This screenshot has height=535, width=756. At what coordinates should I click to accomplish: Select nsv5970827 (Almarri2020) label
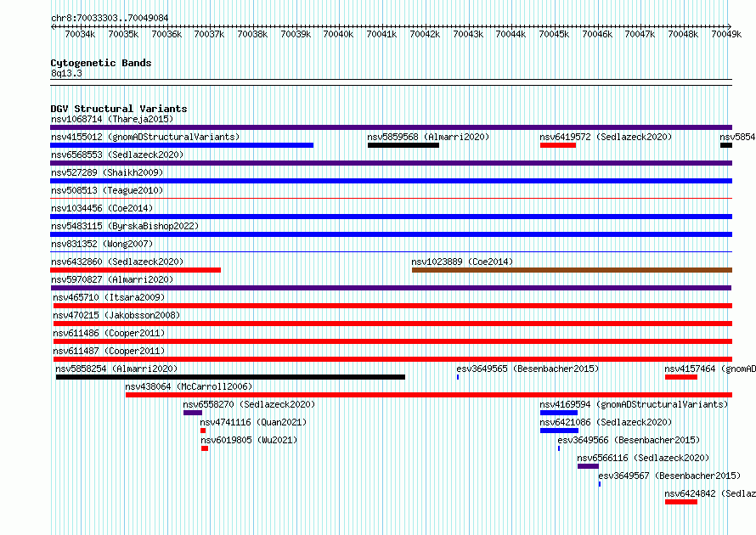coord(112,279)
